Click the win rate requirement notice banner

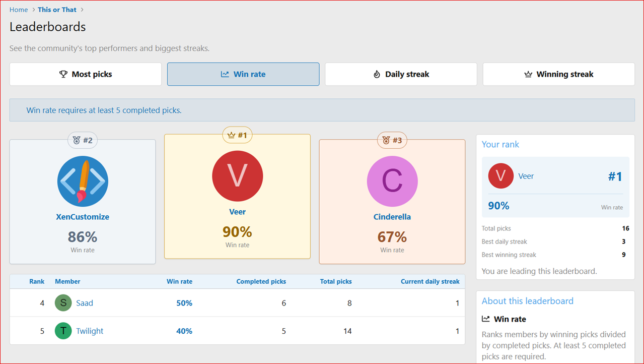322,110
